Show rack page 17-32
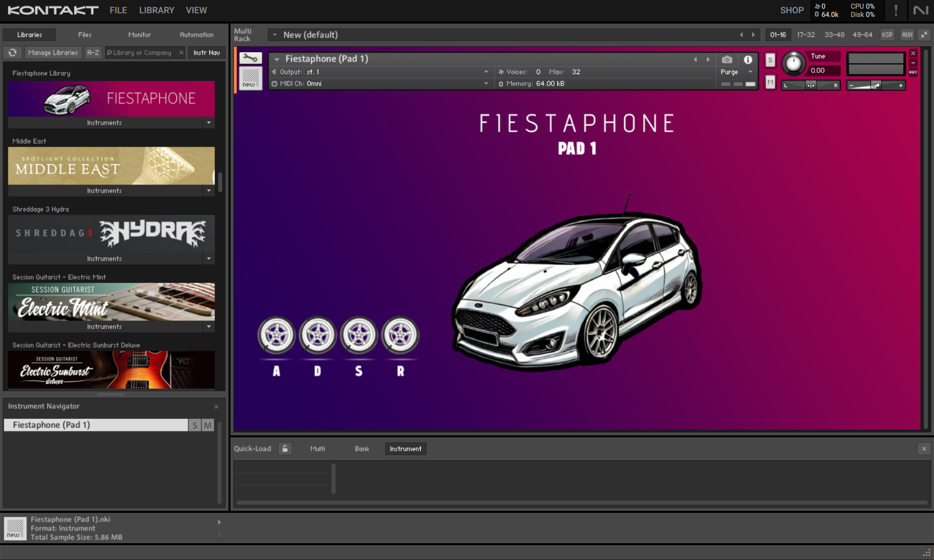This screenshot has width=934, height=560. (x=806, y=35)
